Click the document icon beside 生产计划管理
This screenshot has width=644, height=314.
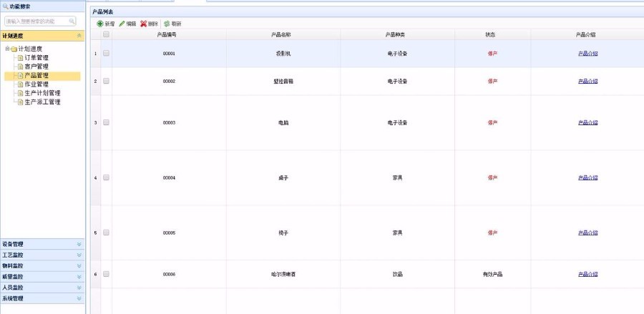pyautogui.click(x=21, y=93)
